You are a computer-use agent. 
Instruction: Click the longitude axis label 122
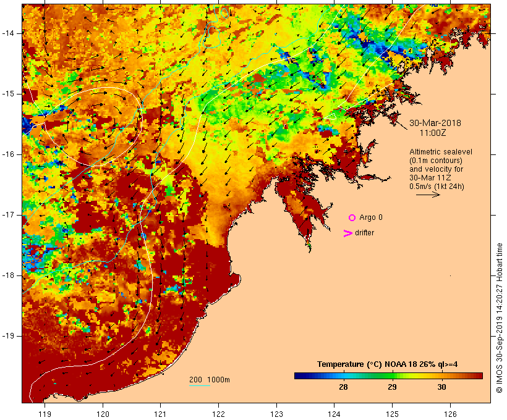pos(218,414)
